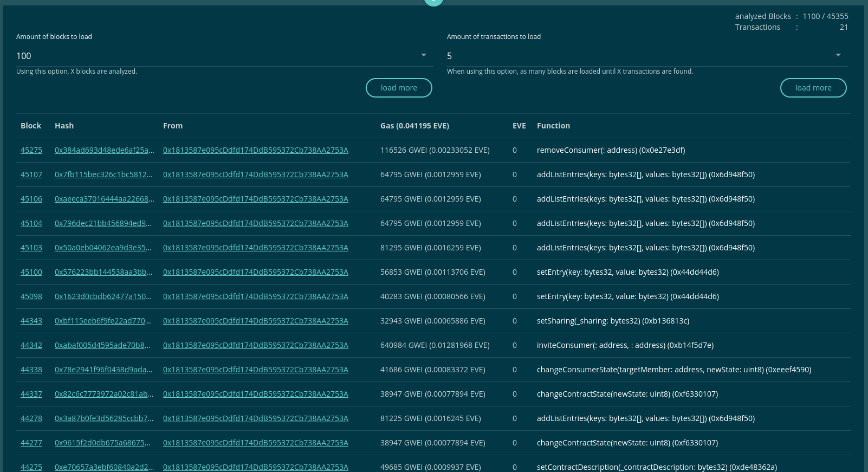The image size is (868, 472).
Task: Open transaction hash 0x82c6c7773972a02c81ab
Action: [x=104, y=394]
